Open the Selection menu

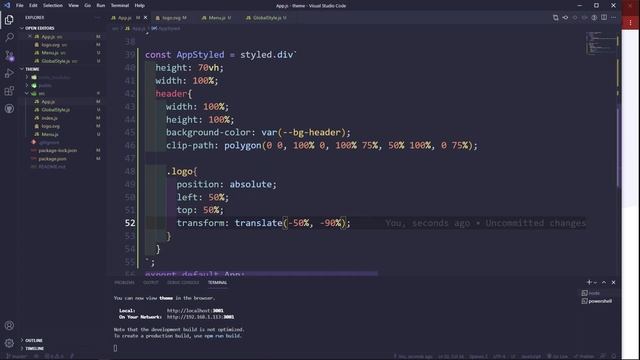coord(53,6)
